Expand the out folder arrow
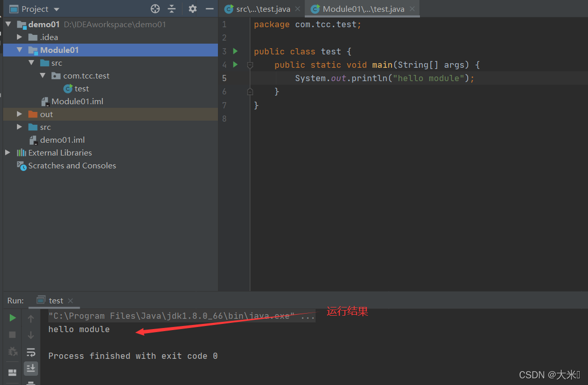Screen dimensions: 588x385 (20, 114)
